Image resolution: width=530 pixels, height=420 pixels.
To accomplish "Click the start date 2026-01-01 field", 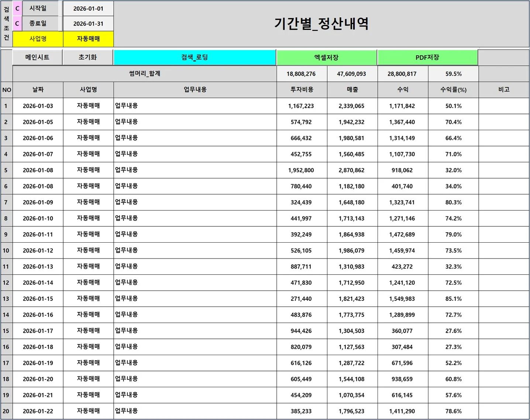I will (x=88, y=8).
